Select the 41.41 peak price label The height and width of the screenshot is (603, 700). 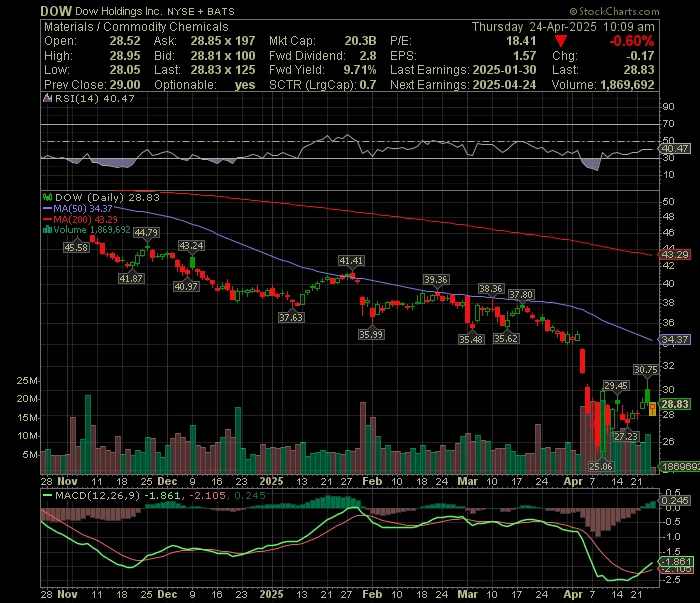351,261
